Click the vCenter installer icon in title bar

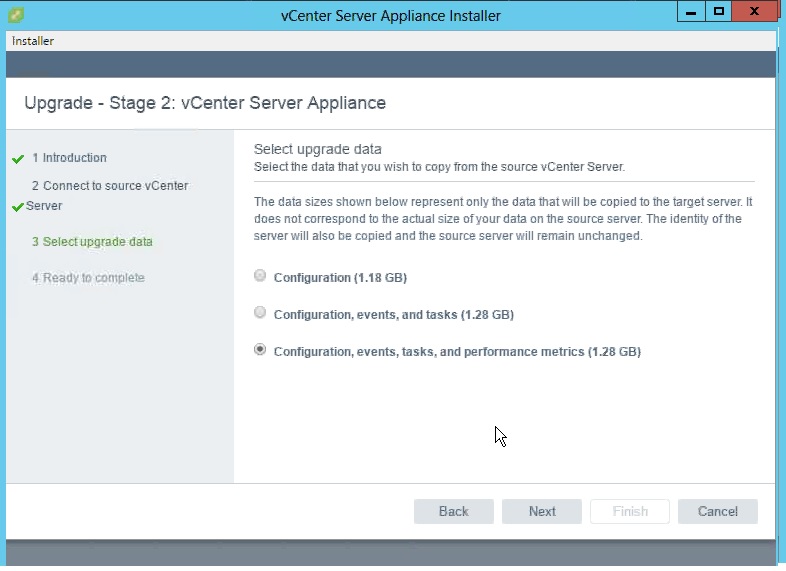point(15,15)
